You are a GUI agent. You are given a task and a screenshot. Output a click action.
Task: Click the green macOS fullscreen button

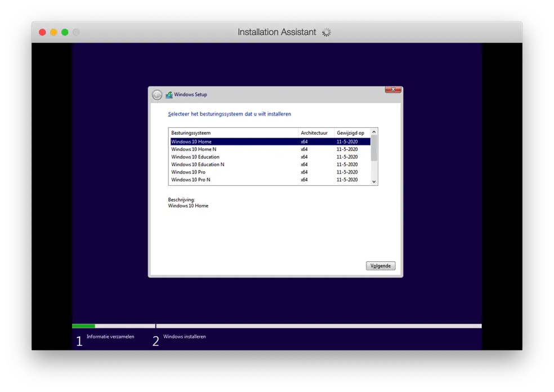click(x=65, y=32)
